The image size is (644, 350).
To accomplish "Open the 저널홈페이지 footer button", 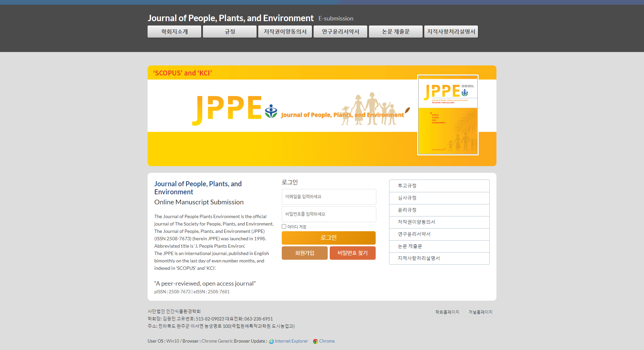I will 481,312.
